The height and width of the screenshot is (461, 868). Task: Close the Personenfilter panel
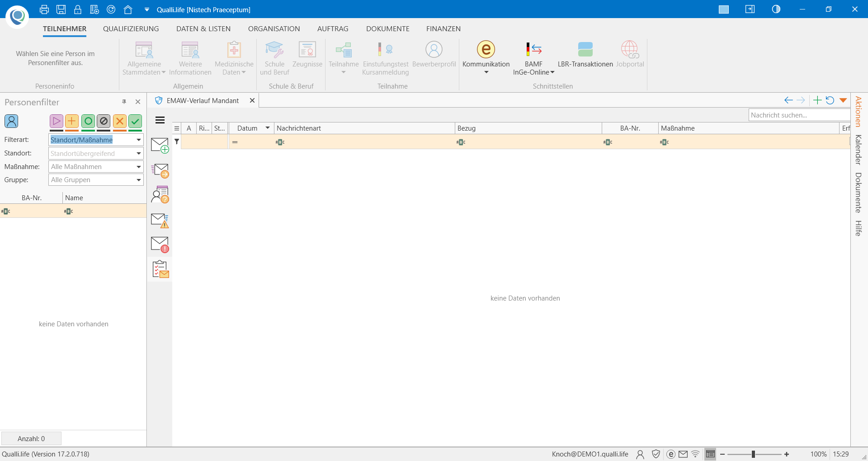[x=138, y=102]
